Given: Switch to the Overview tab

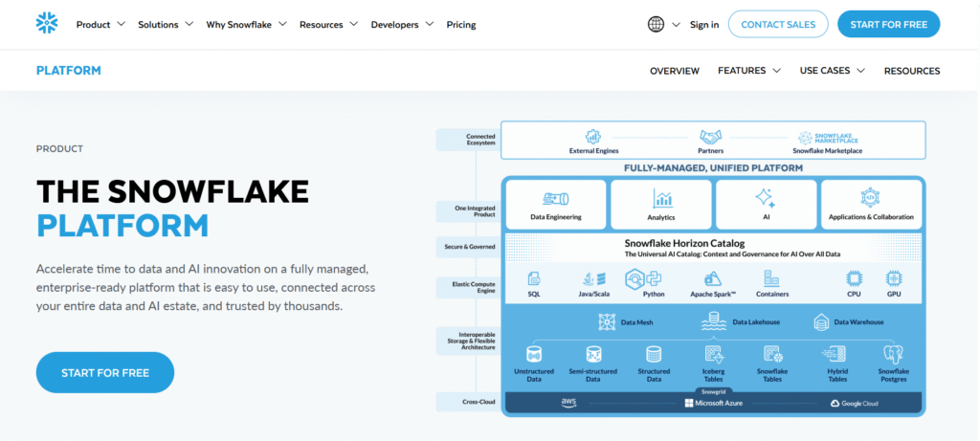Looking at the screenshot, I should click(x=674, y=71).
